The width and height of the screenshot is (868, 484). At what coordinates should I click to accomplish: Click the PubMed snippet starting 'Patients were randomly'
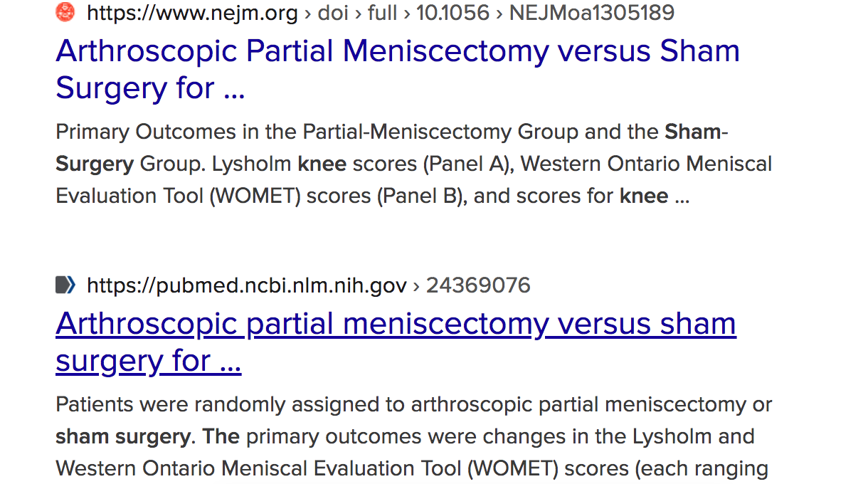click(413, 436)
